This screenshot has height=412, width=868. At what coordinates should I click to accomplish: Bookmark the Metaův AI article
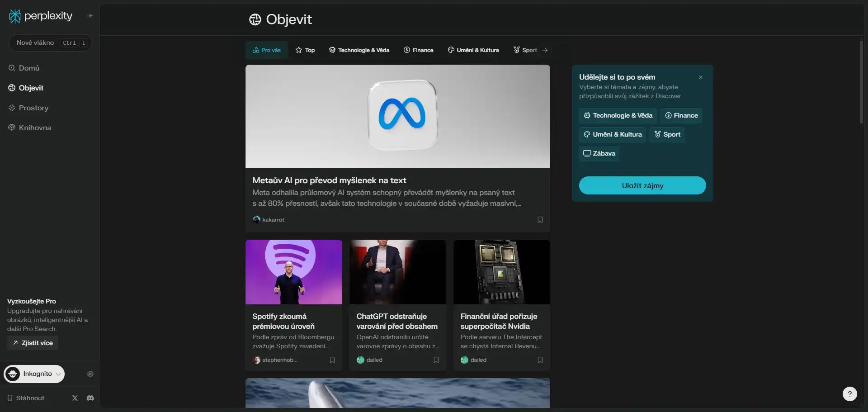pos(540,220)
